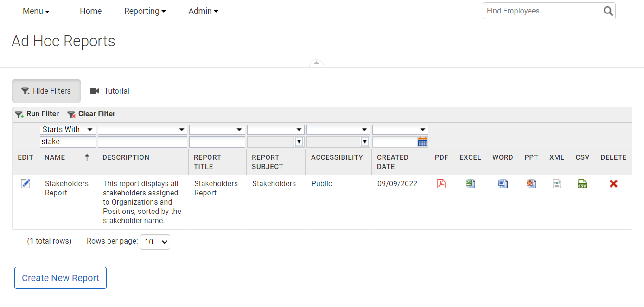Export Stakeholders Report as PDF
The width and height of the screenshot is (644, 307).
[x=441, y=183]
